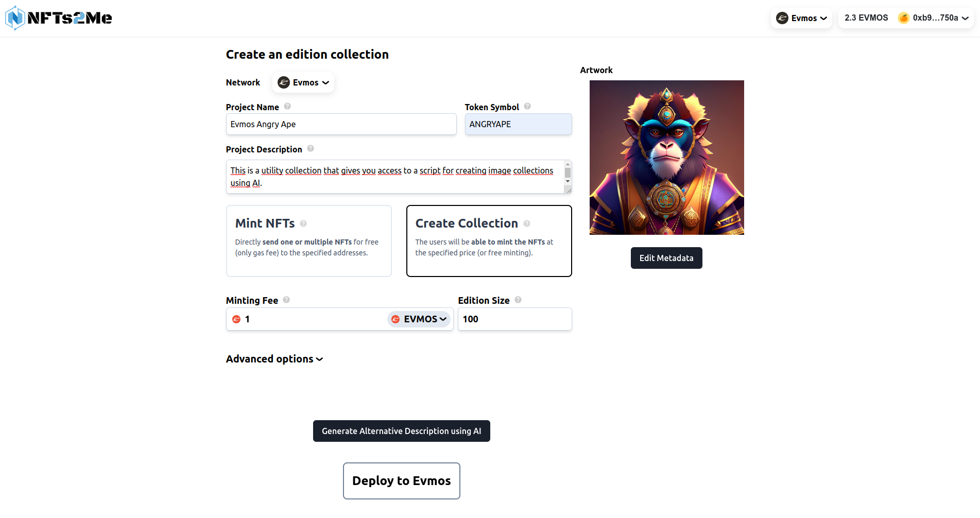This screenshot has height=518, width=980.
Task: Select the Mint NFTs option card
Action: 308,241
